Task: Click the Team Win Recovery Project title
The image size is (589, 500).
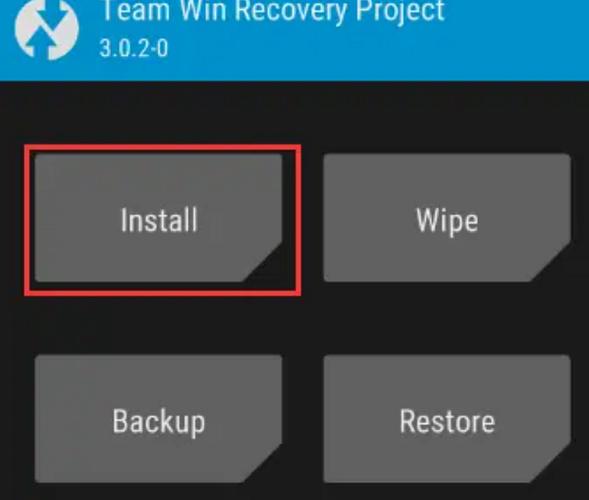Action: [273, 11]
